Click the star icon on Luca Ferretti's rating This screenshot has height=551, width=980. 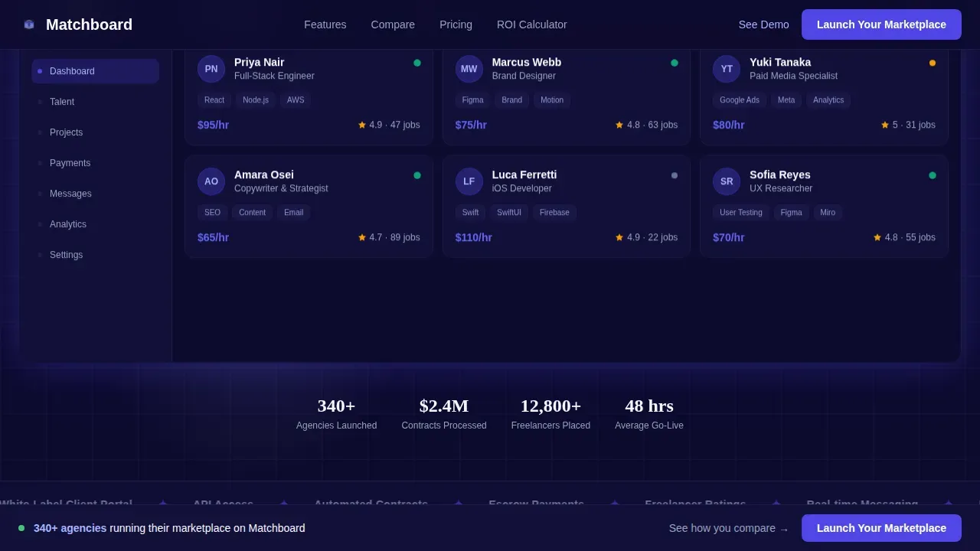point(619,237)
